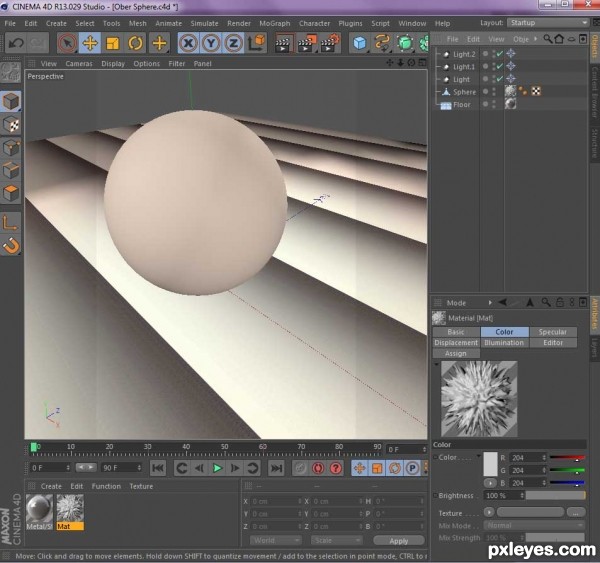The image size is (600, 563).
Task: Toggle Light.1 enabled checkmark
Action: pyautogui.click(x=499, y=67)
